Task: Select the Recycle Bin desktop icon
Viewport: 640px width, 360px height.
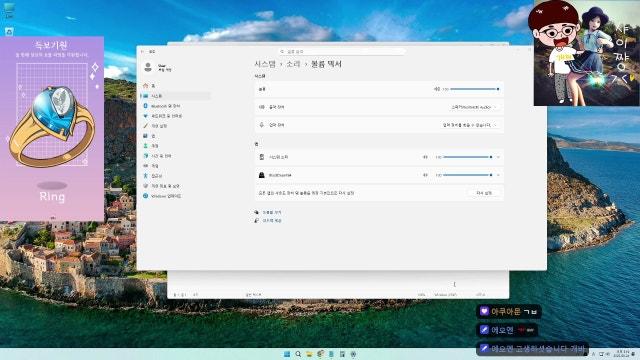Action: 9,32
